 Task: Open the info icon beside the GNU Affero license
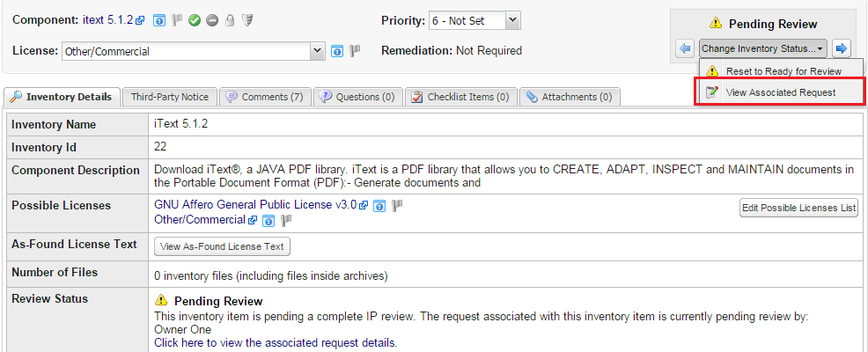click(379, 206)
